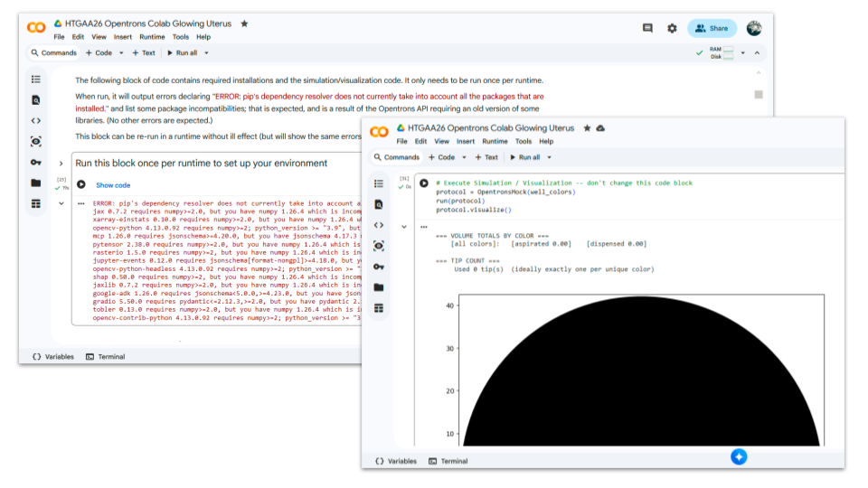The image size is (868, 488).
Task: Star the notebook in the back window
Action: coord(244,23)
